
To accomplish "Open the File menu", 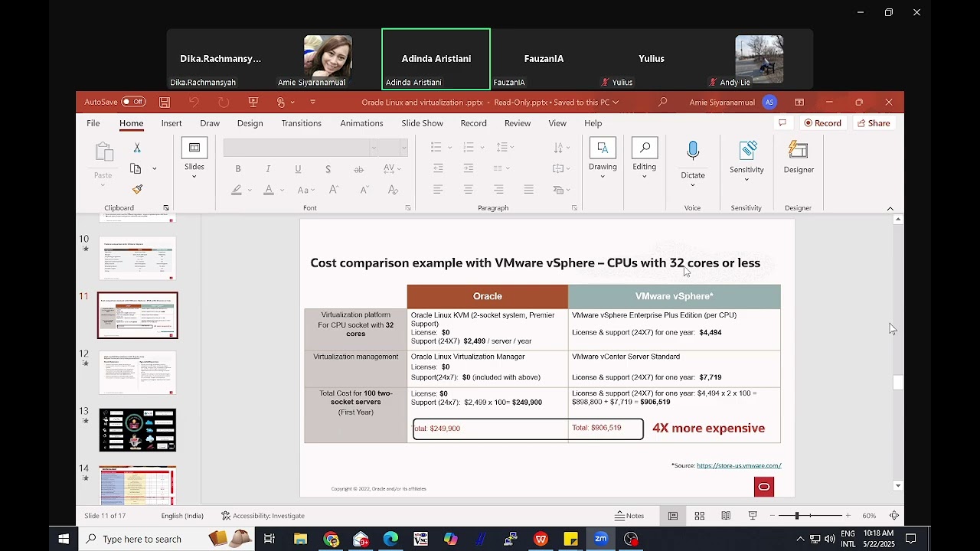I will pos(93,123).
